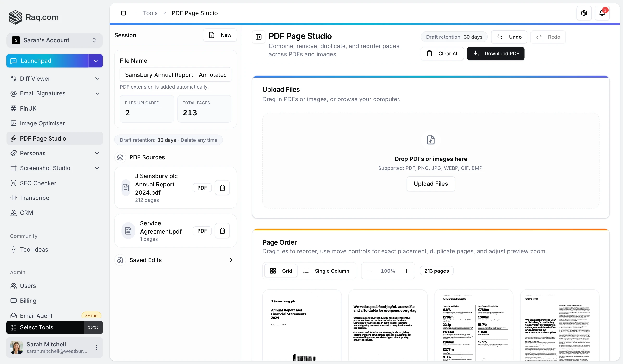Expand the Saved Edits panel

pos(231,260)
